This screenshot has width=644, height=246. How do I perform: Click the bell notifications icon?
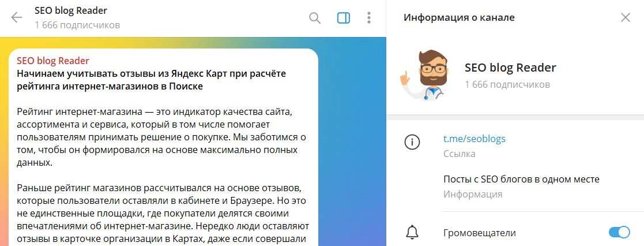click(412, 232)
